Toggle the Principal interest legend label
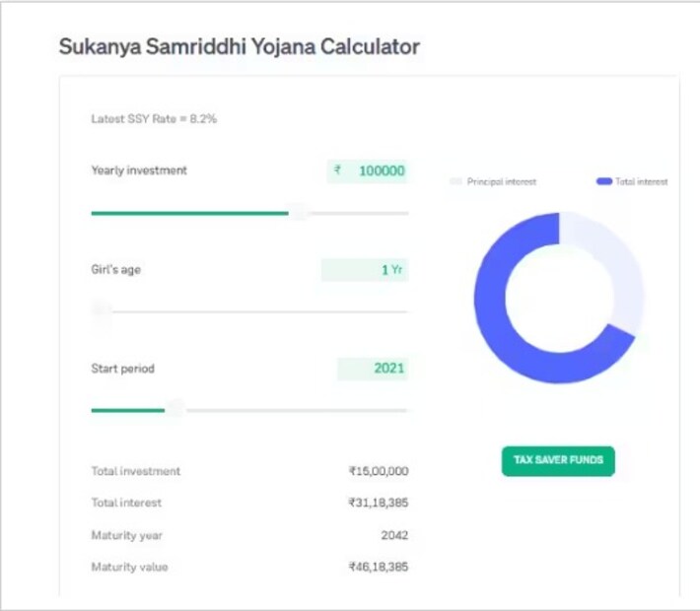The height and width of the screenshot is (611, 700). [502, 182]
